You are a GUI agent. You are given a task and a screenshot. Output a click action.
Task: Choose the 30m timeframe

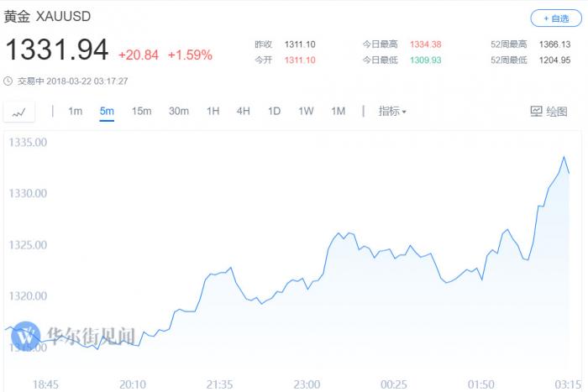coord(178,112)
